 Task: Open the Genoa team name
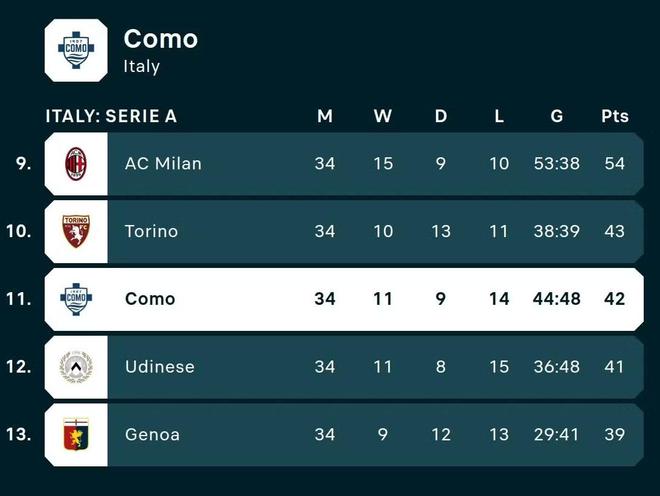click(x=152, y=435)
